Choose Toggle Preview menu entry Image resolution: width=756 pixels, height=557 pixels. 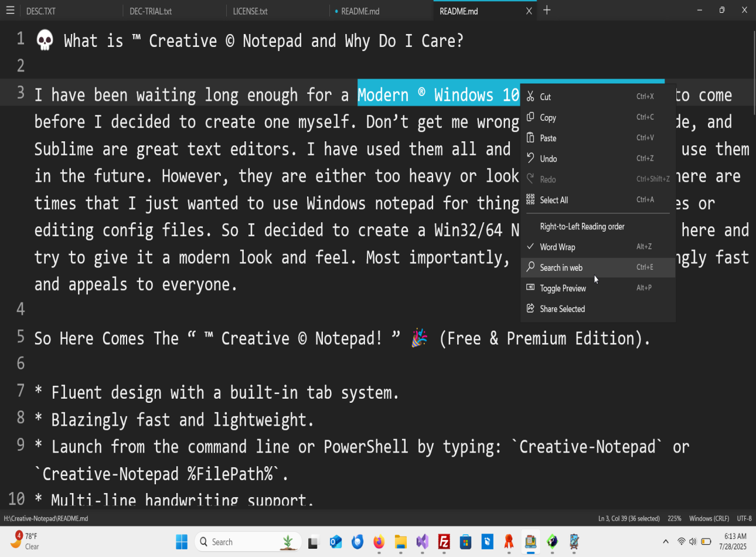pyautogui.click(x=598, y=288)
